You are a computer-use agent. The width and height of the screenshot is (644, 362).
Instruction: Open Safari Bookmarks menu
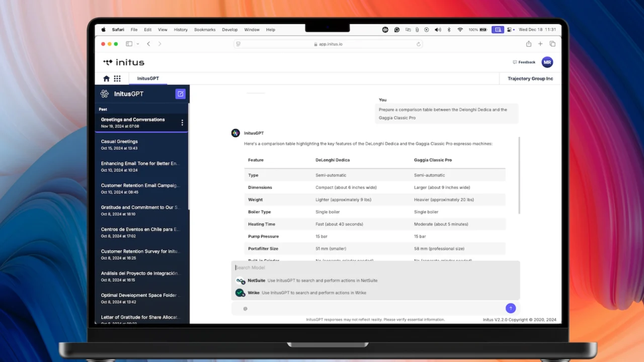click(x=205, y=30)
